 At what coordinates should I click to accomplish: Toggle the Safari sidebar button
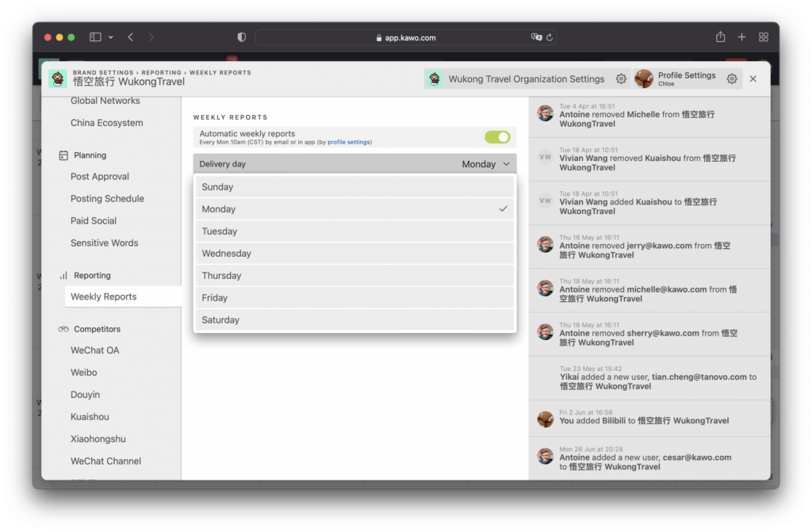[x=95, y=37]
